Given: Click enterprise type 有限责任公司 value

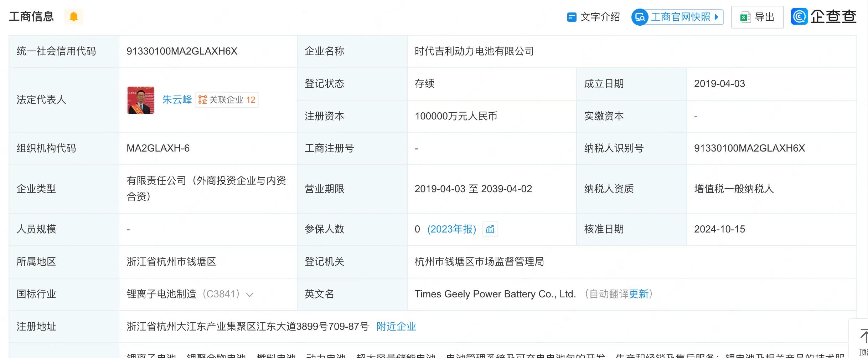Looking at the screenshot, I should click(207, 188).
